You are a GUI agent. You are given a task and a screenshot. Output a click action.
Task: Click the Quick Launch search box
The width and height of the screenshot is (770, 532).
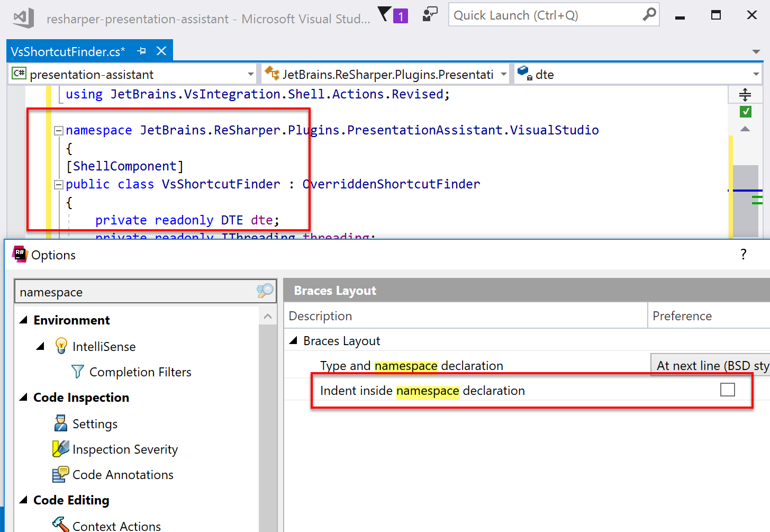pos(554,15)
